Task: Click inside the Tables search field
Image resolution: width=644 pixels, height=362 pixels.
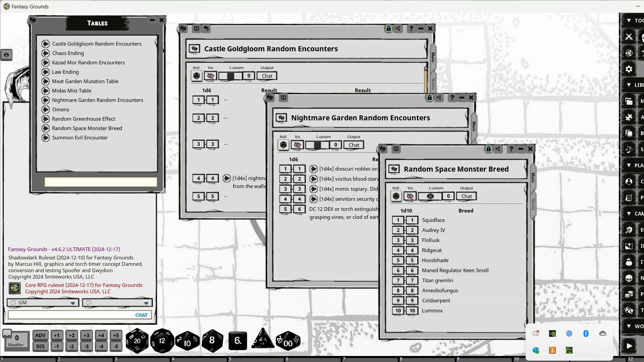Action: click(100, 182)
